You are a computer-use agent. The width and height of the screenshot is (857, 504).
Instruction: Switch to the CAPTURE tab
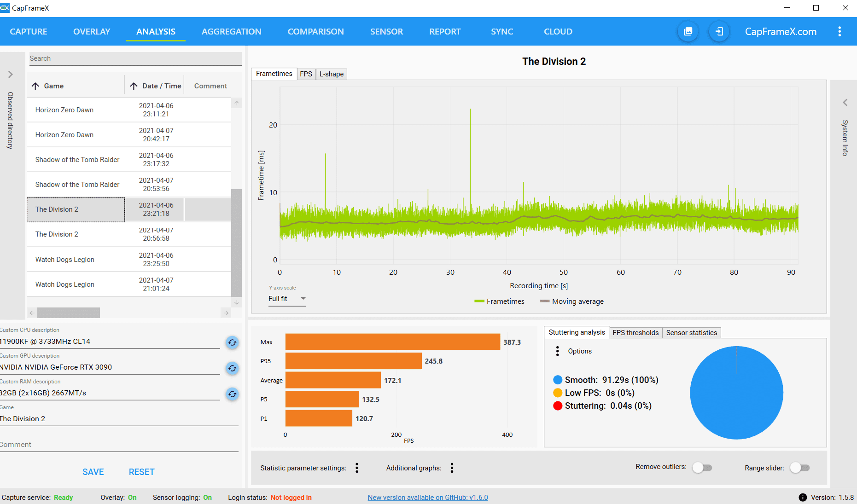(29, 31)
